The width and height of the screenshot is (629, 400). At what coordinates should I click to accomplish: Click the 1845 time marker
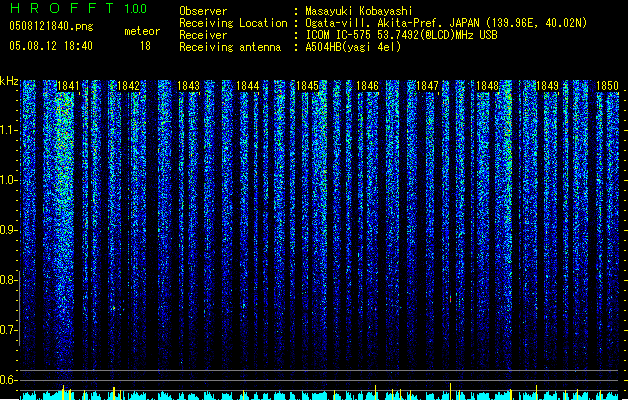[307, 86]
